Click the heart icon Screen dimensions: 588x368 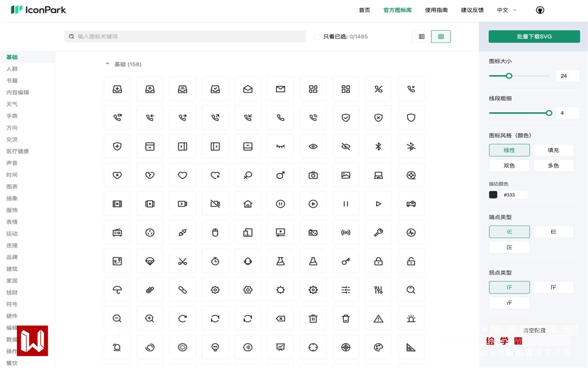pos(183,175)
